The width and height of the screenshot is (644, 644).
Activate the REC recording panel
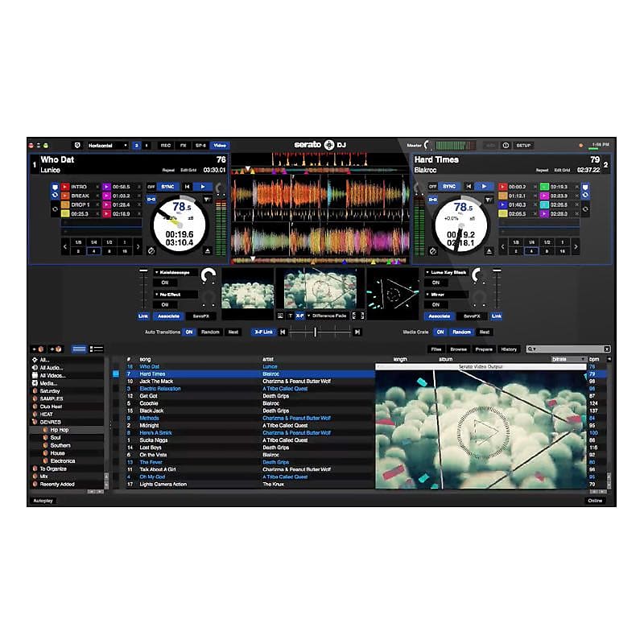click(165, 145)
